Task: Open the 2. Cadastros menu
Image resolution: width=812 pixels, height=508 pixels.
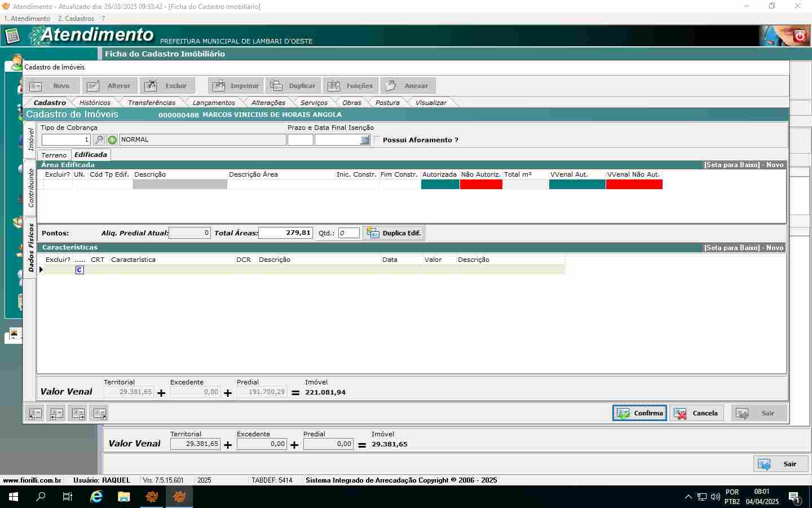Action: (76, 19)
